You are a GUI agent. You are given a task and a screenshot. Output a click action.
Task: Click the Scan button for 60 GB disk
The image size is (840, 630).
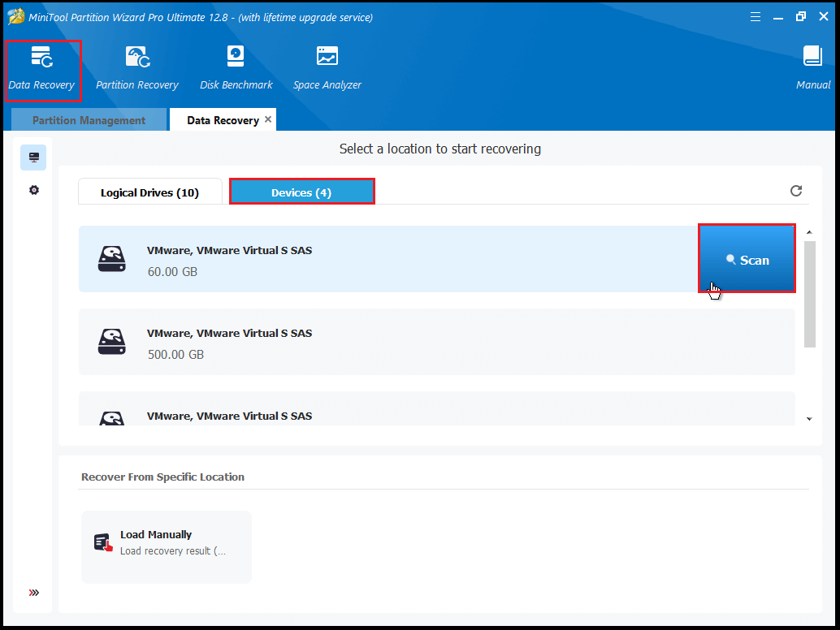click(x=747, y=260)
